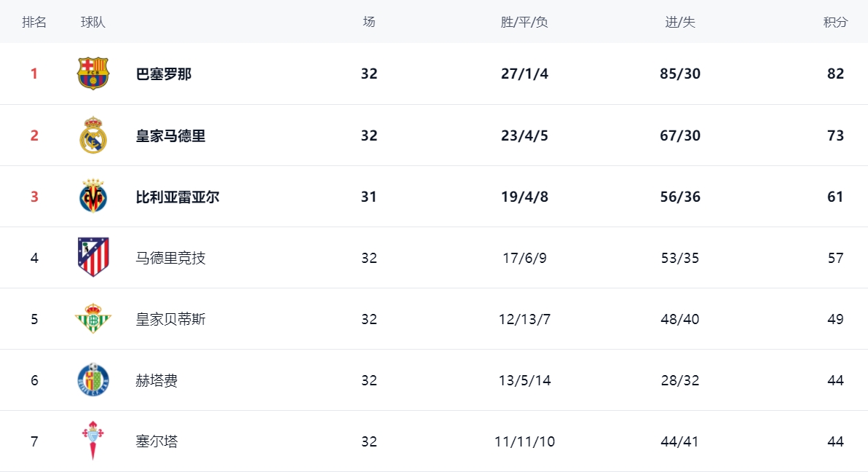Open the 马德里竞技 team page
Screen dimensions: 868x472
coord(170,258)
